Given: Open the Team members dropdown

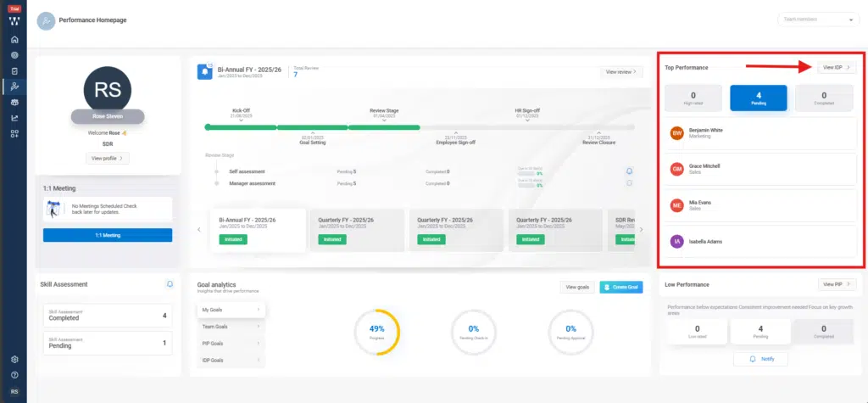Looking at the screenshot, I should coord(817,20).
